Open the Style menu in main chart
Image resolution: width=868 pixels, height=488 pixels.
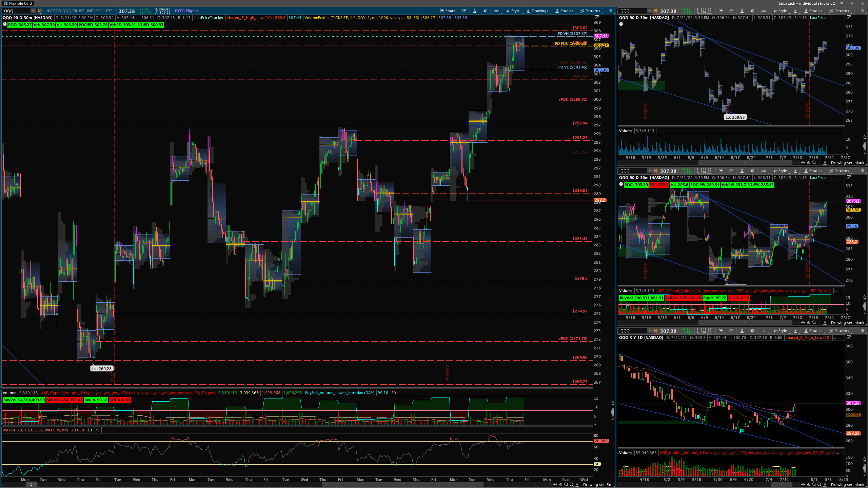click(x=513, y=11)
